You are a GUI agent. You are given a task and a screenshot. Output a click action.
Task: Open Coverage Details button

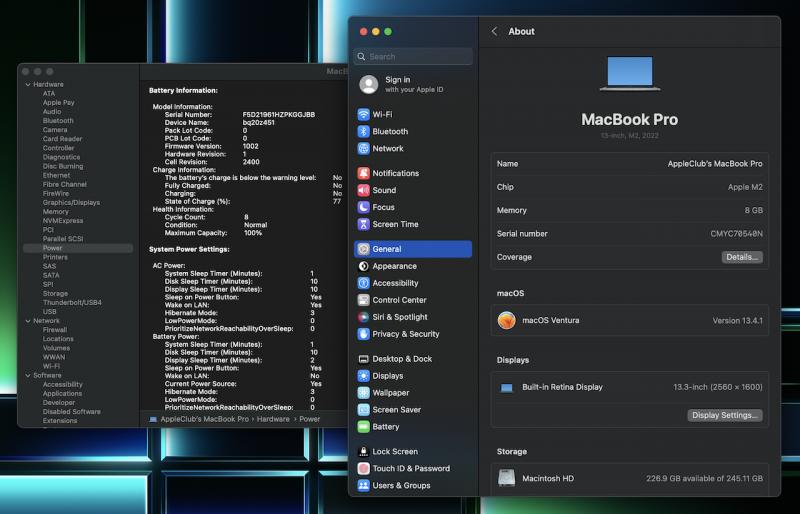[x=742, y=257]
